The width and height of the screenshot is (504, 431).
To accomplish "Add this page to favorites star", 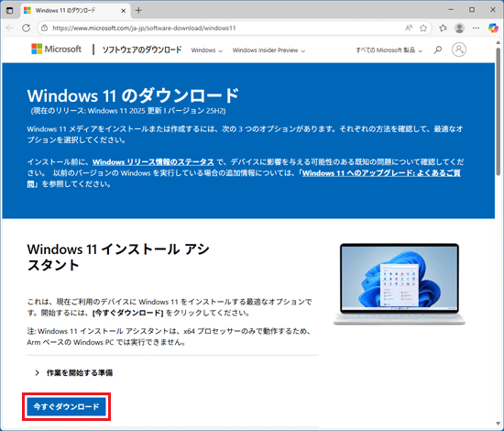I will (x=423, y=28).
